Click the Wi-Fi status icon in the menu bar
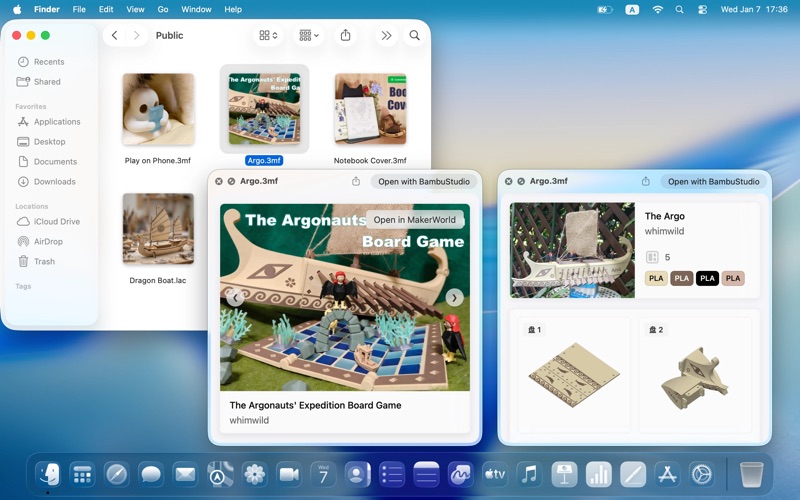This screenshot has height=500, width=800. (x=658, y=9)
